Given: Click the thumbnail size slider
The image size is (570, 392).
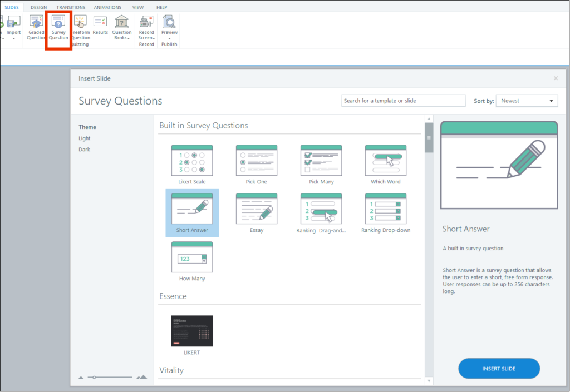Looking at the screenshot, I should coord(112,377).
